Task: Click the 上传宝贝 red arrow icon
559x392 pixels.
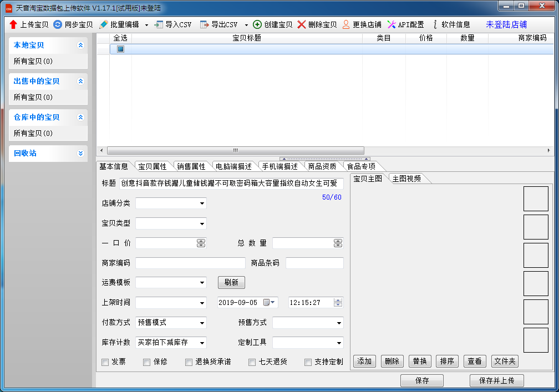Action: coord(13,24)
